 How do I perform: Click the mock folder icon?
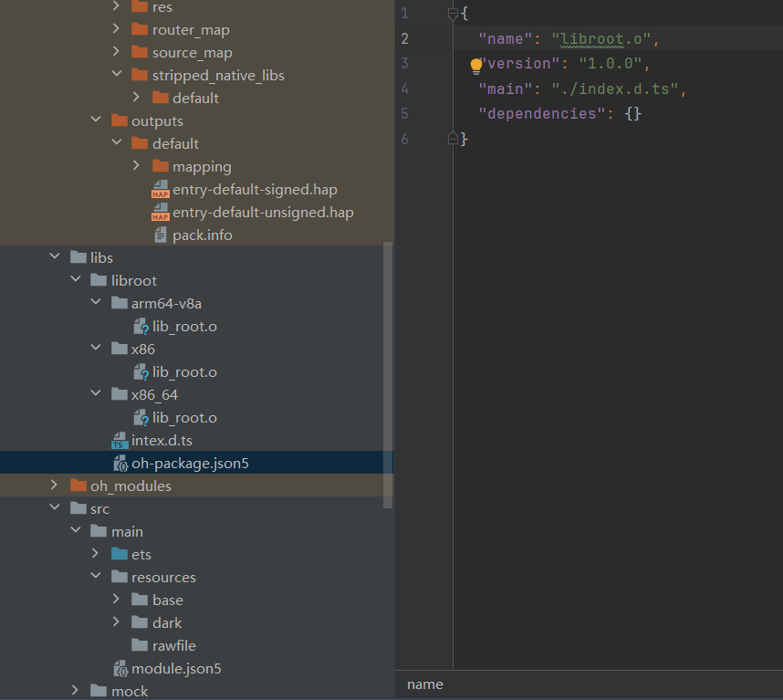[99, 691]
